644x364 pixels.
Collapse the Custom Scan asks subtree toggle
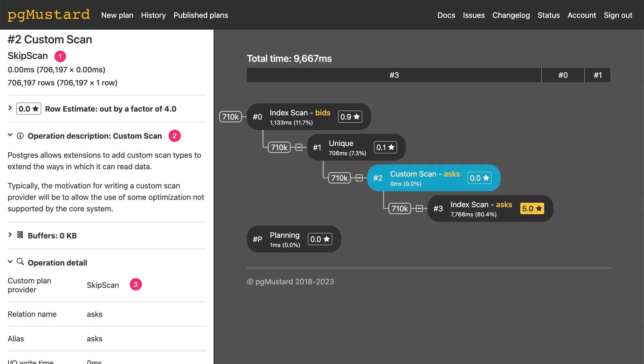point(359,178)
